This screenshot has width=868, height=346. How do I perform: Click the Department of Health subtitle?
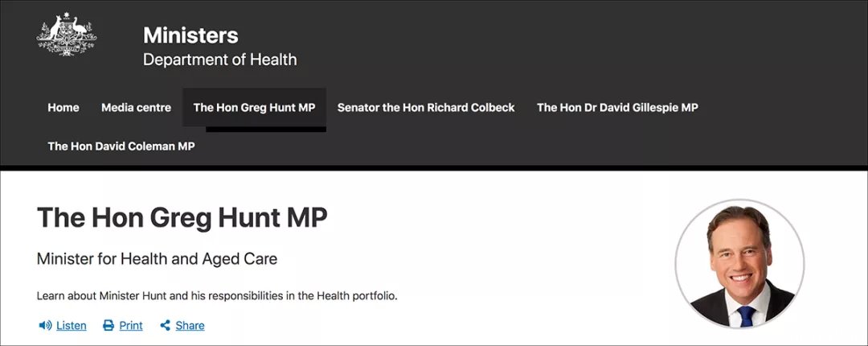(219, 60)
